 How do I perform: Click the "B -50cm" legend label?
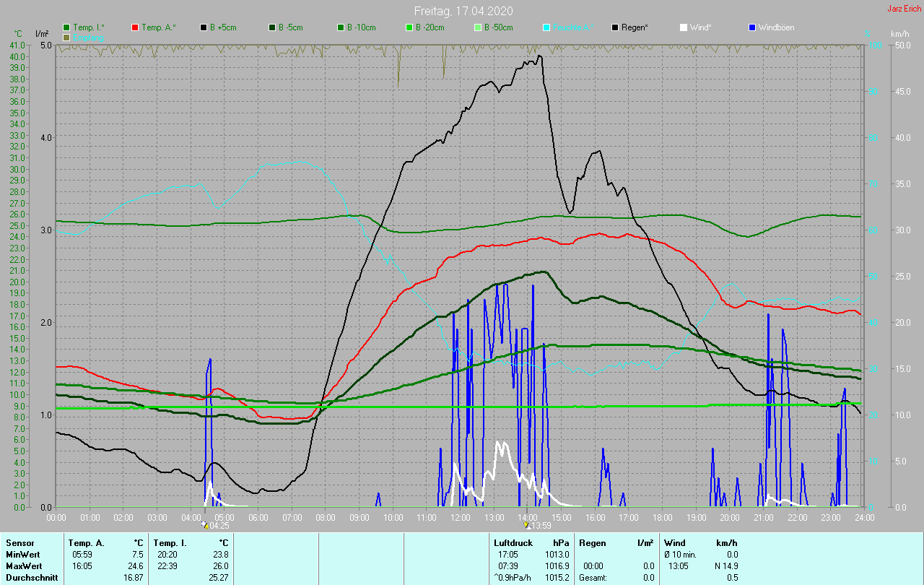[499, 27]
